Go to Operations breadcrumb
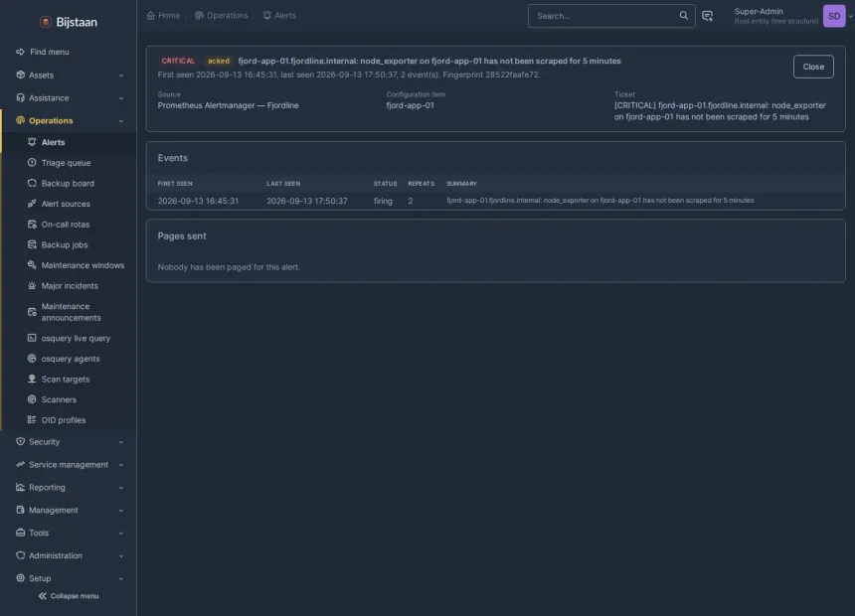Viewport: 855px width, 616px height. tap(222, 15)
